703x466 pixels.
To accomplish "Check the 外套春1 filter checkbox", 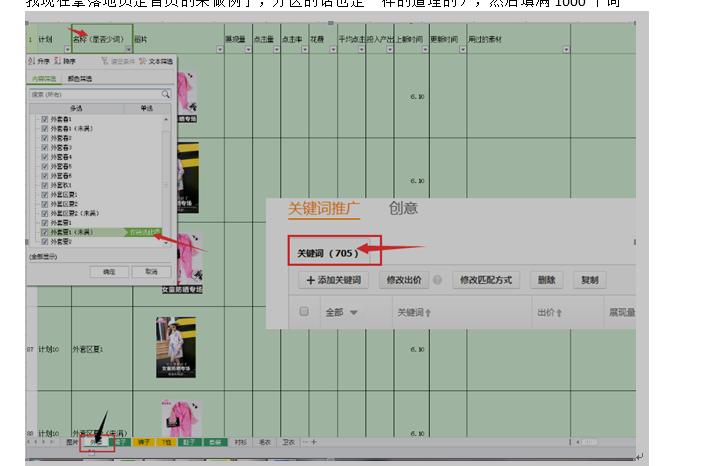I will pos(44,119).
